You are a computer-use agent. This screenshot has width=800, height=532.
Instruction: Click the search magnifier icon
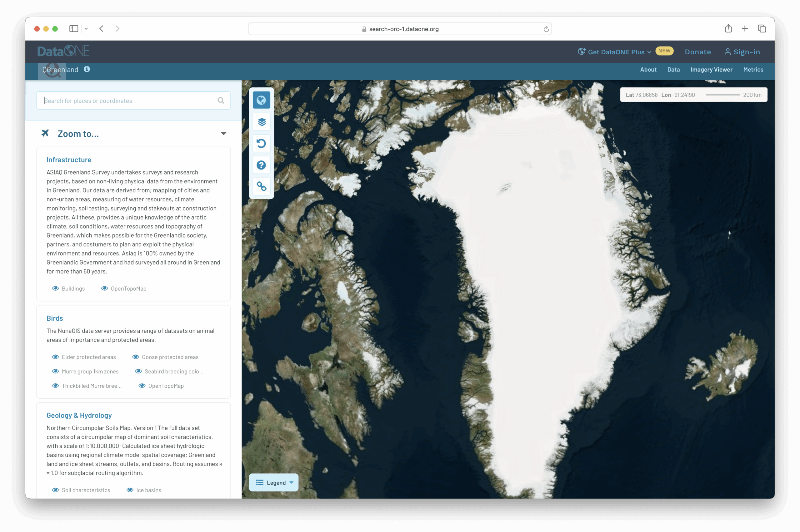pyautogui.click(x=221, y=101)
